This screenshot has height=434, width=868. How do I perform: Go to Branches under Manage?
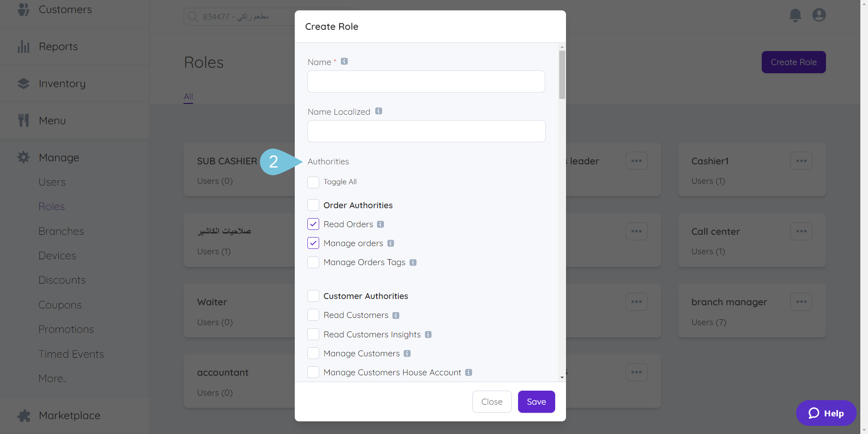click(61, 231)
